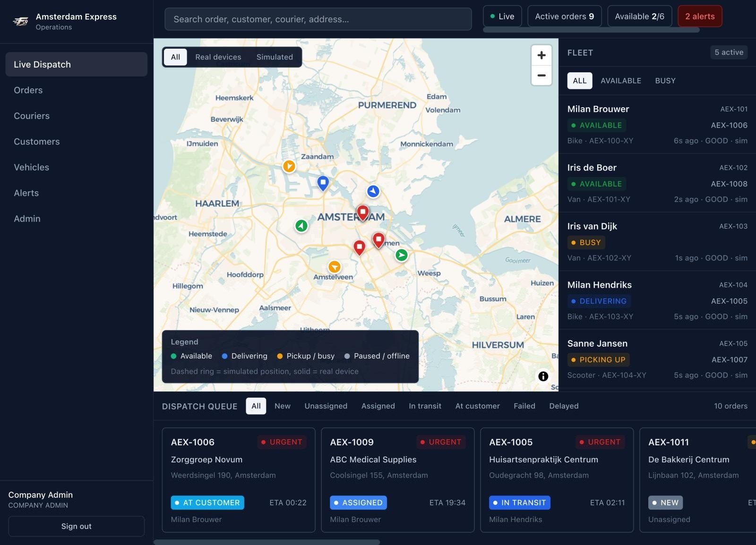Screen dimensions: 756x545
Task: Show Failed orders in dispatch queue
Action: (x=524, y=406)
